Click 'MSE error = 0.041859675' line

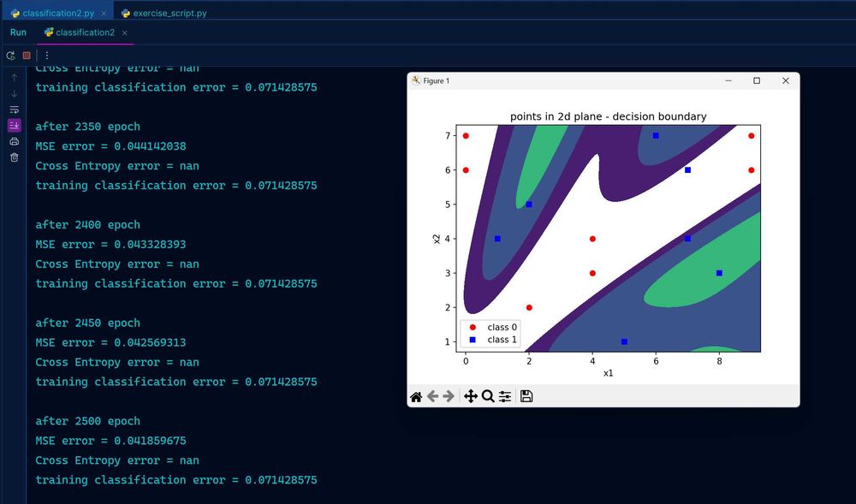(110, 441)
